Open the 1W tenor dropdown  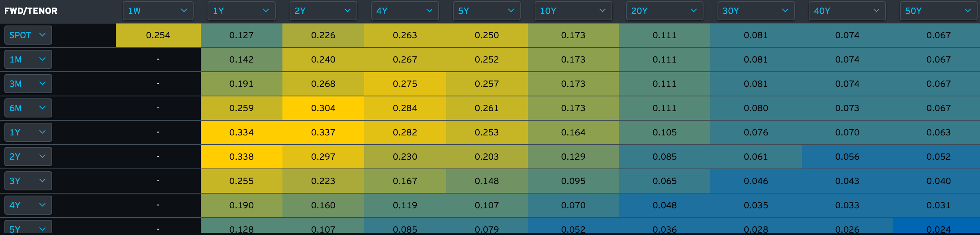[158, 11]
